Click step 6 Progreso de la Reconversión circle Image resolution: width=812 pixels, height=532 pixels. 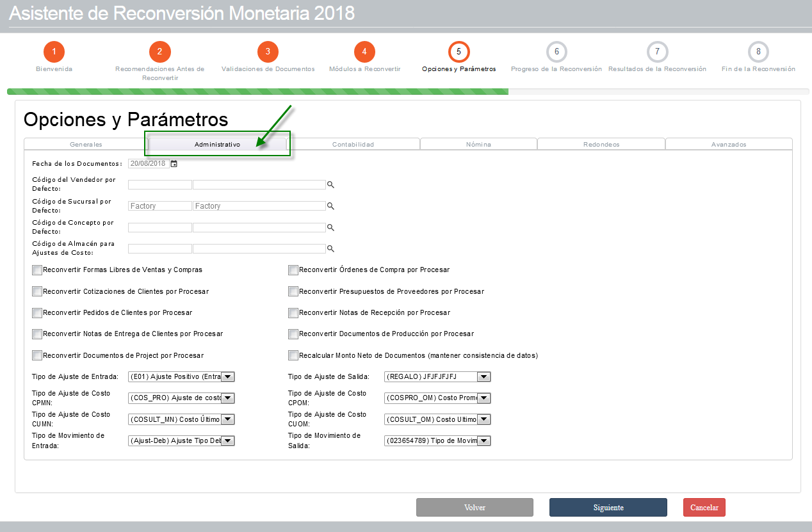556,52
